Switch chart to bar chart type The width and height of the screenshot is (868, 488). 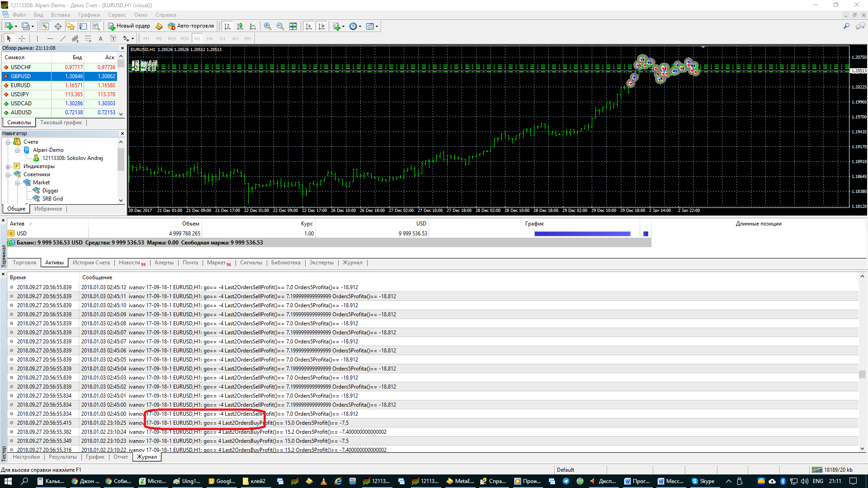(227, 26)
